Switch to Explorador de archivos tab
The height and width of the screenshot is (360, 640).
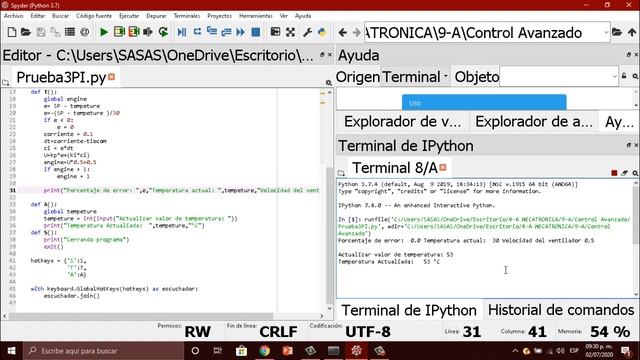click(534, 122)
